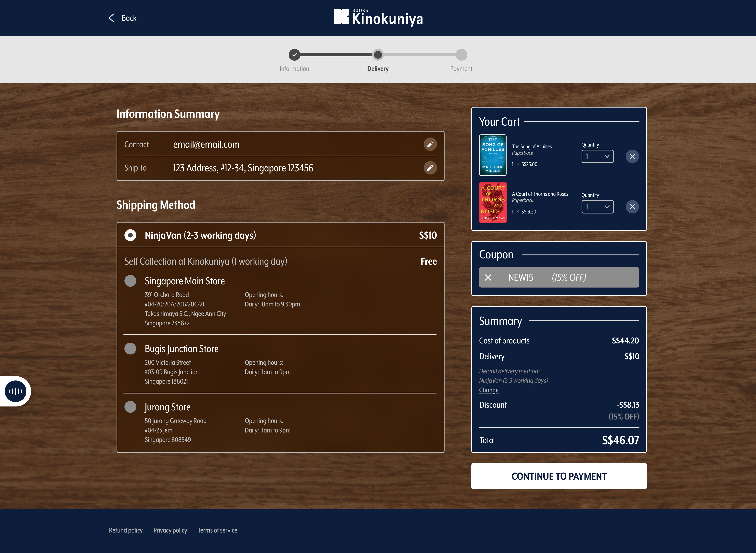Open the Kinokuniya logo homepage
Image resolution: width=756 pixels, height=553 pixels.
378,17
